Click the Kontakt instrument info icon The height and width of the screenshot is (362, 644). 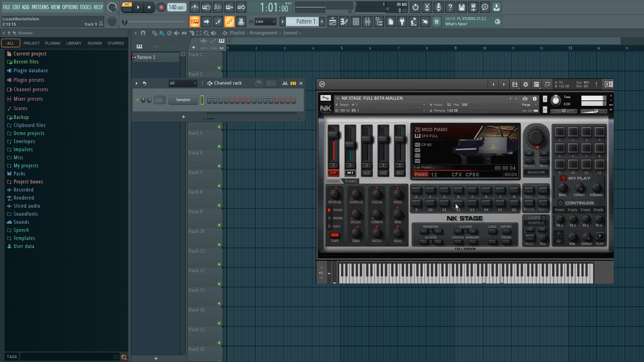(535, 99)
